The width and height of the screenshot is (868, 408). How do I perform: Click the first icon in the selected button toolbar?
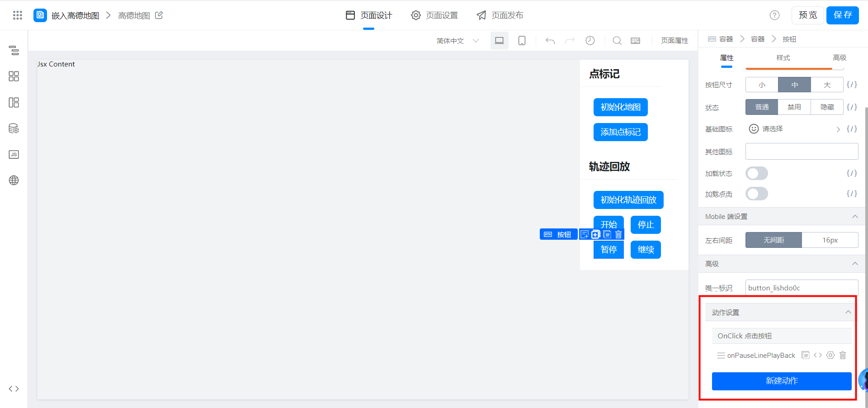tap(585, 234)
